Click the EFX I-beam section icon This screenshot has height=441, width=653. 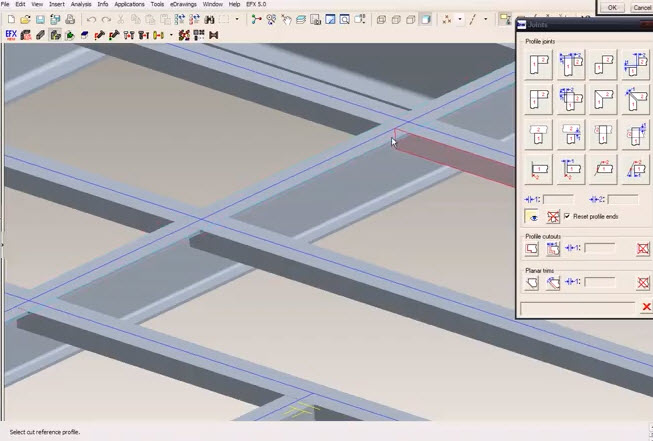[214, 35]
